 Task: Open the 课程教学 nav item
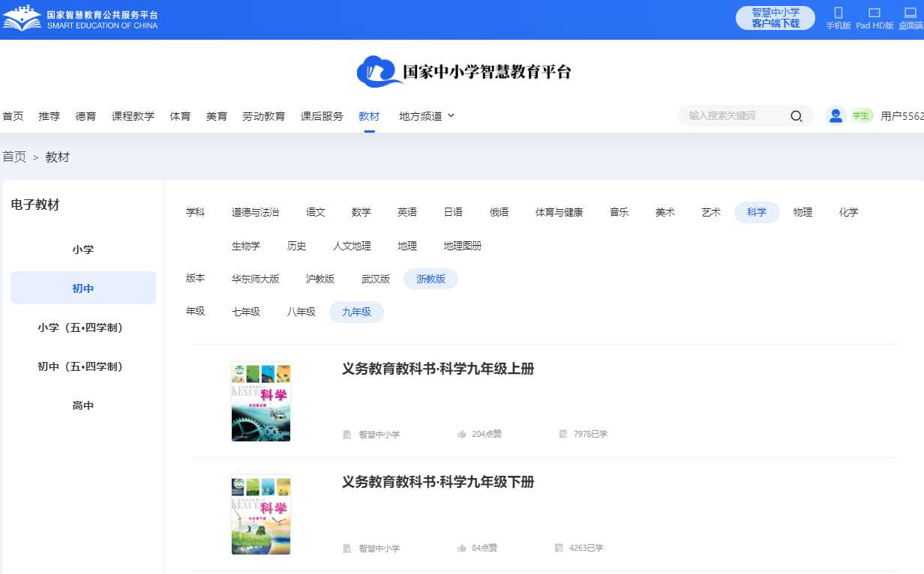coord(133,116)
